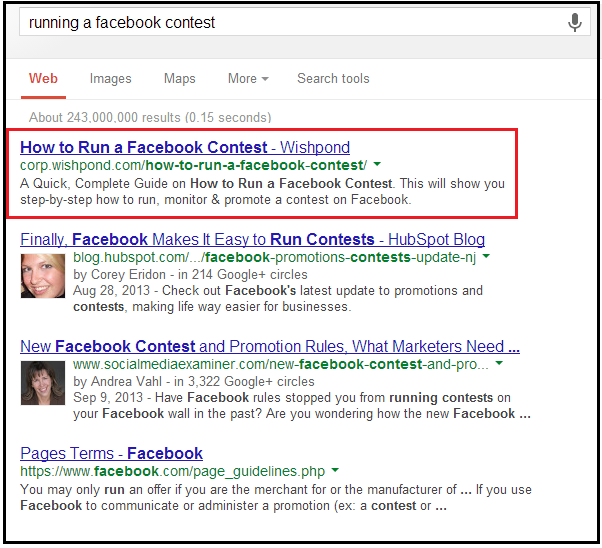Click the www.socialmediaexaminer.com green URL text

coord(281,364)
